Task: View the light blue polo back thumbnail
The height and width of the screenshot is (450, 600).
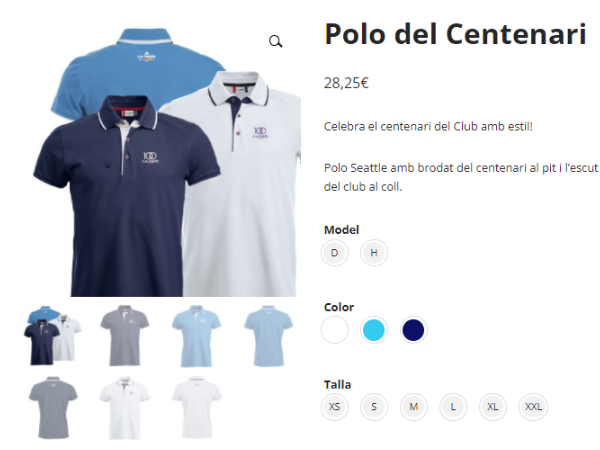Action: click(x=268, y=336)
